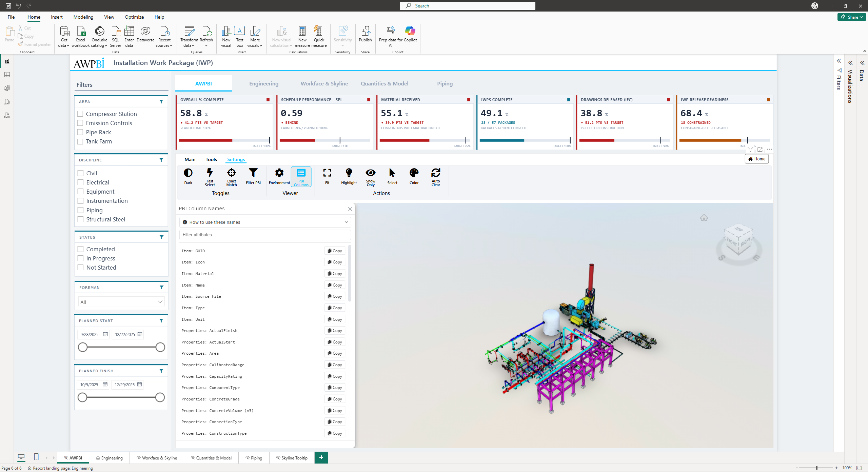Toggle the Auto Clear action

(436, 177)
